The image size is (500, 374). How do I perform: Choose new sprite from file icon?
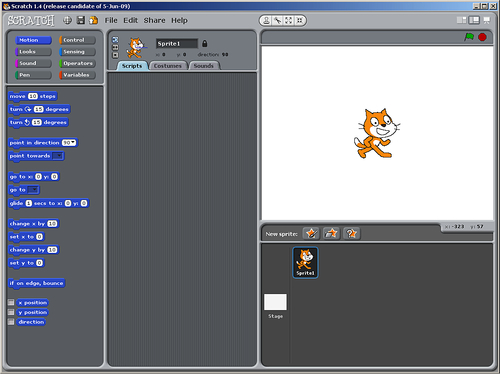[331, 233]
